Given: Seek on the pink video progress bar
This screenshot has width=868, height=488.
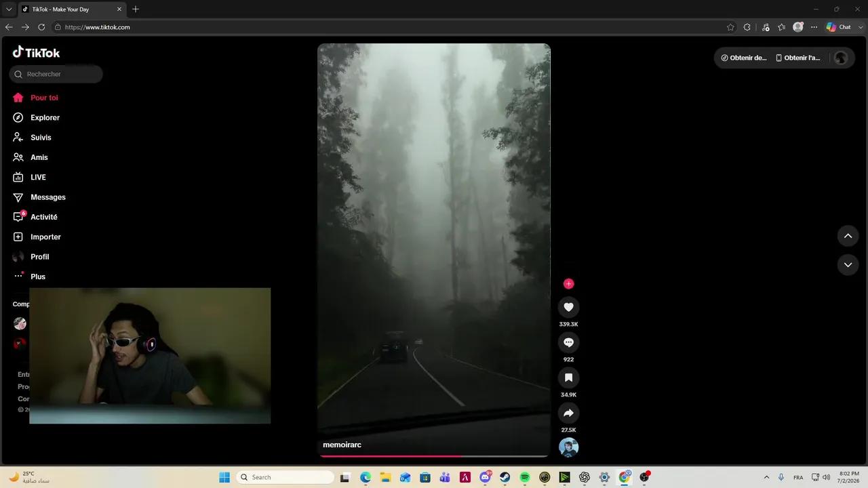Looking at the screenshot, I should coord(434,456).
